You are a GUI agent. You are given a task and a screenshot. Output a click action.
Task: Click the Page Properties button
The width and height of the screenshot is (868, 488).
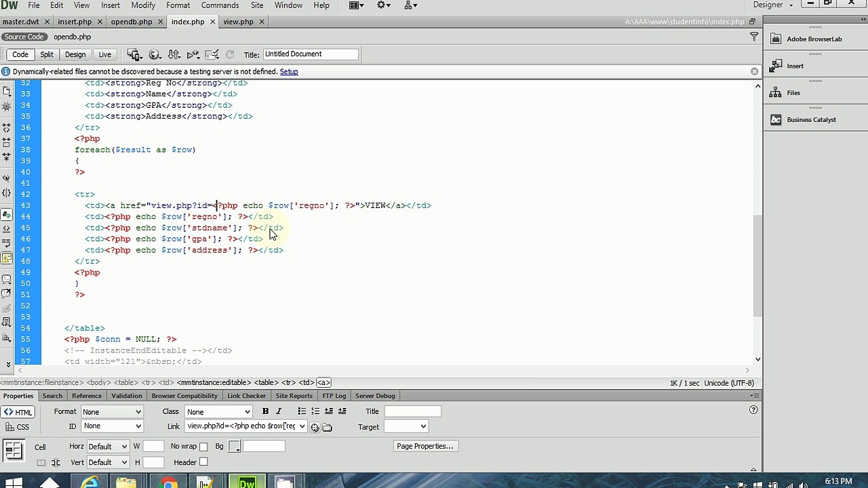[425, 447]
